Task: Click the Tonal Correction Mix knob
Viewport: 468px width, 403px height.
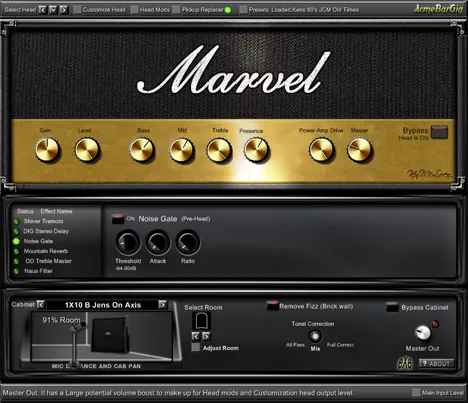Action: (x=315, y=336)
